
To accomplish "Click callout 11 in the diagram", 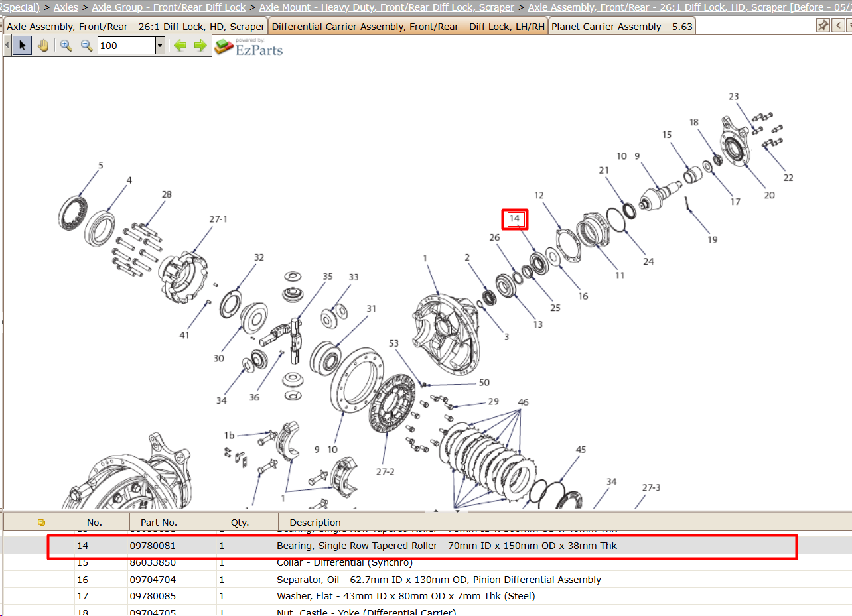I will pos(620,275).
